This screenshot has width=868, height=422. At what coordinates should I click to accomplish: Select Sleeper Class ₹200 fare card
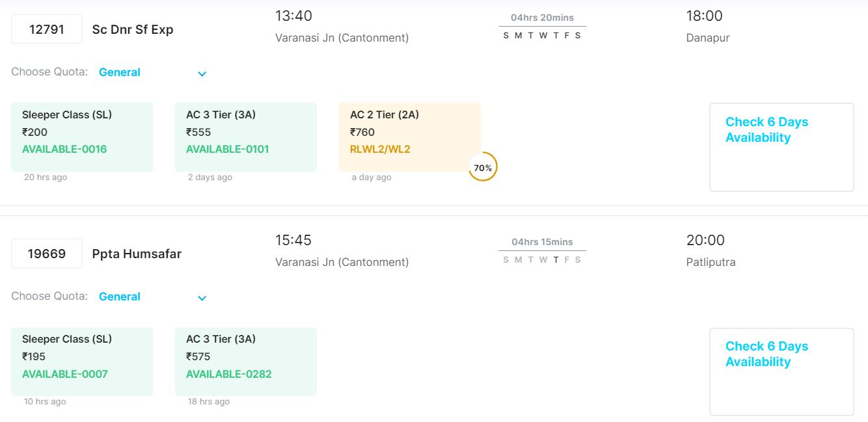click(82, 137)
